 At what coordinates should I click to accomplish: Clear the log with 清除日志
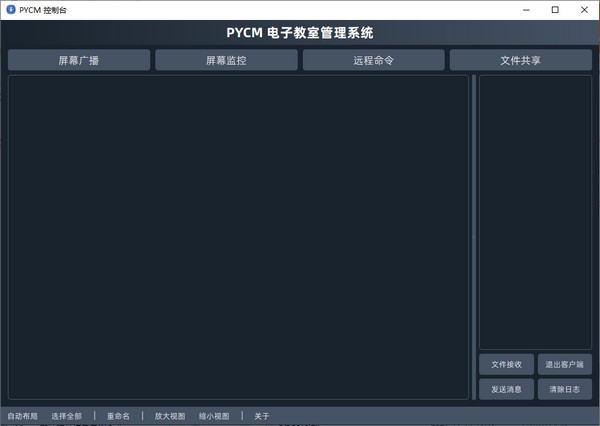[565, 389]
